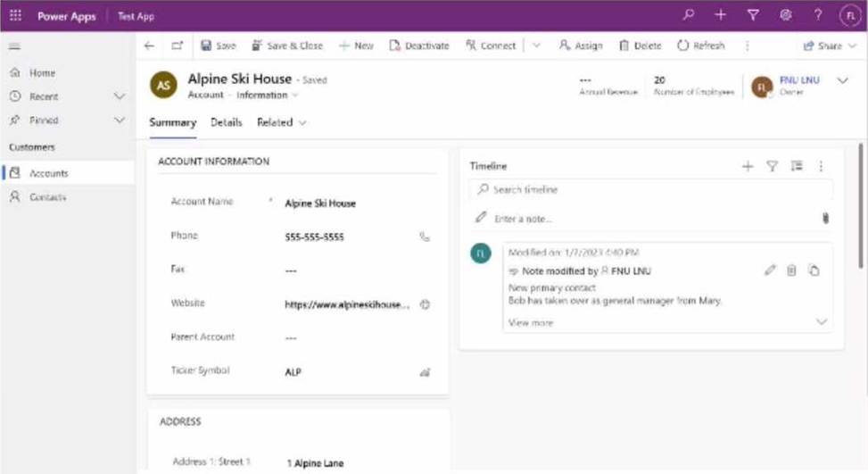
Task: Delete the account record
Action: click(640, 46)
